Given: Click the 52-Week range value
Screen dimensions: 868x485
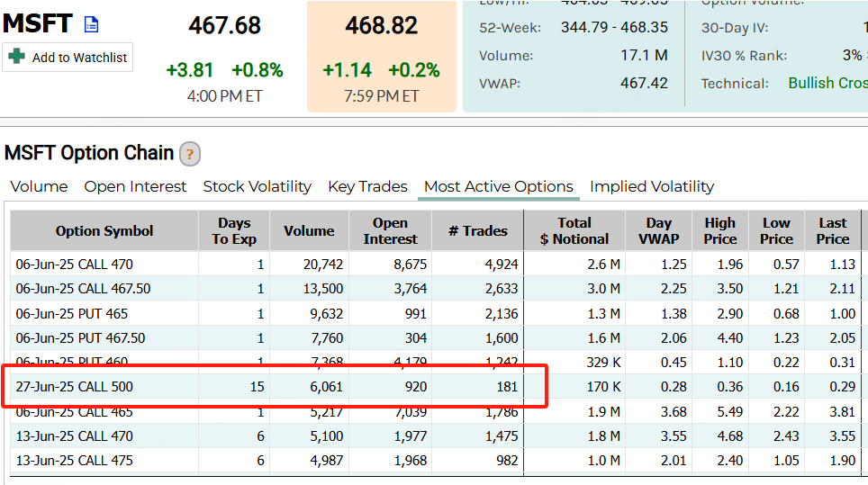Looking at the screenshot, I should 614,27.
